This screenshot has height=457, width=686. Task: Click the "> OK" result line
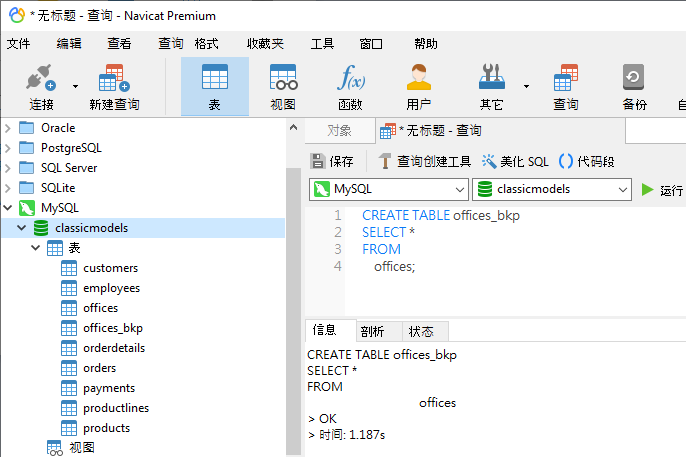[x=322, y=419]
